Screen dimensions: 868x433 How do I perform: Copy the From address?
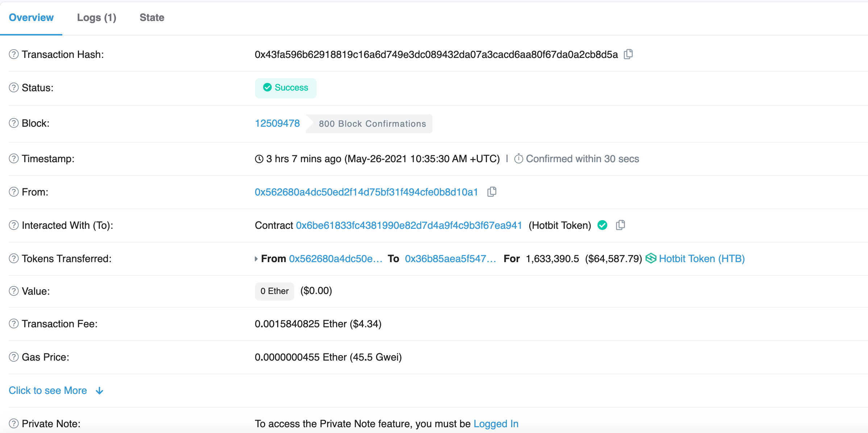click(492, 192)
